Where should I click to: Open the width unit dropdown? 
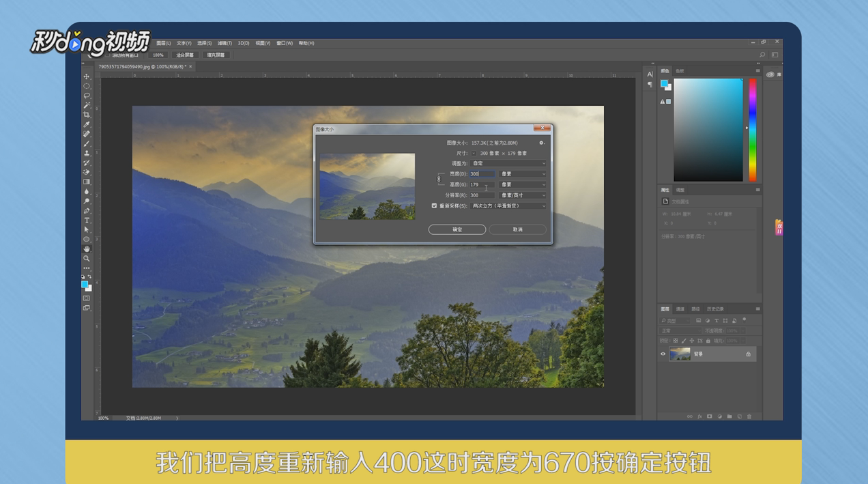click(x=523, y=174)
